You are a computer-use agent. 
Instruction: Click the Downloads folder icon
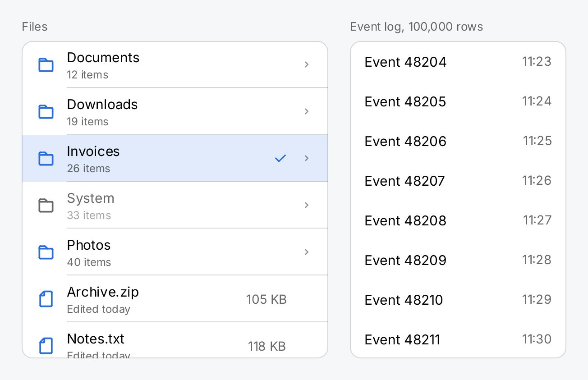click(46, 111)
